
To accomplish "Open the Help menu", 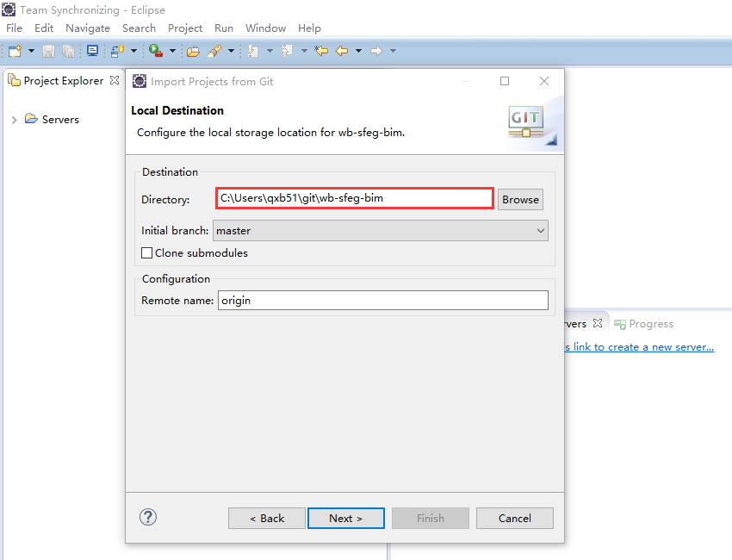I will tap(309, 28).
